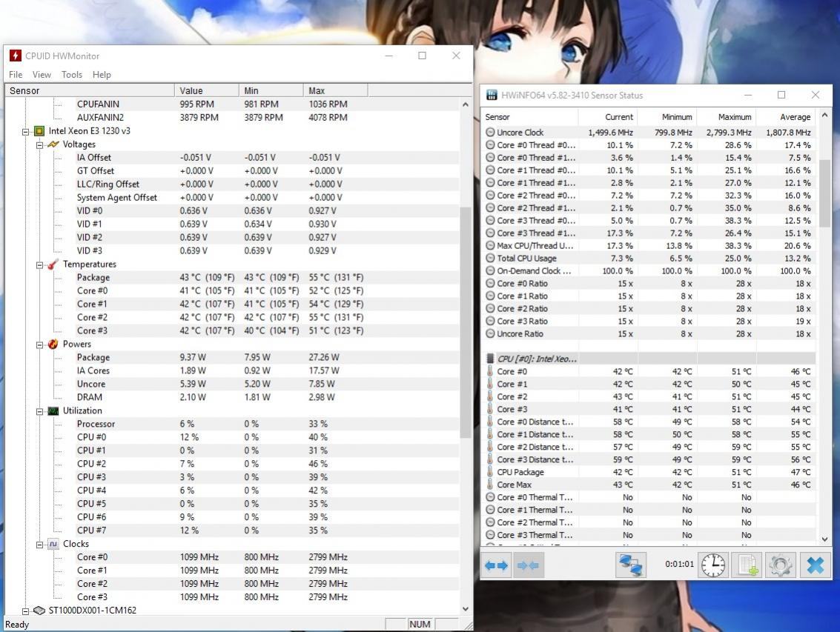Image resolution: width=840 pixels, height=632 pixels.
Task: Open the File menu in HWMonitor
Action: [16, 74]
